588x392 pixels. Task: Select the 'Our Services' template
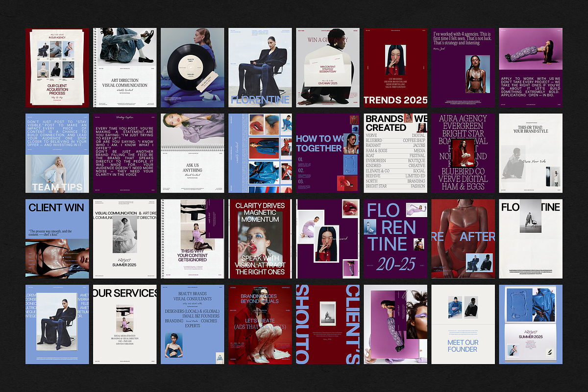click(x=125, y=325)
